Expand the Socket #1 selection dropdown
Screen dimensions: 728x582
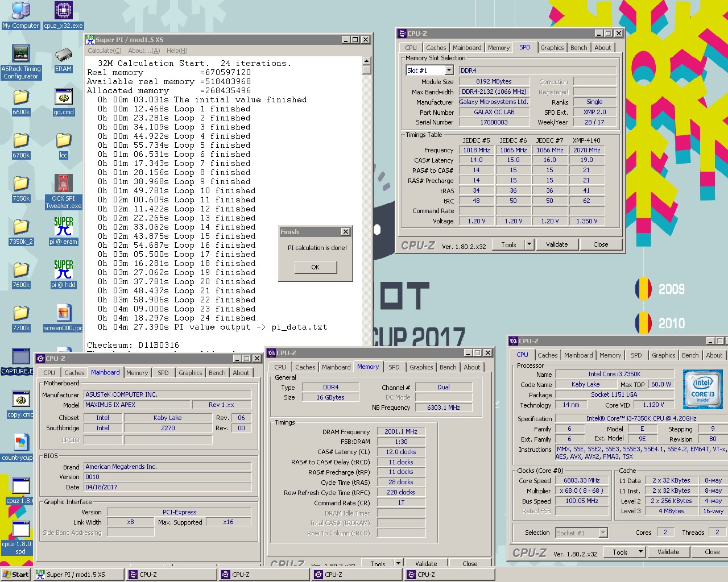click(x=603, y=533)
